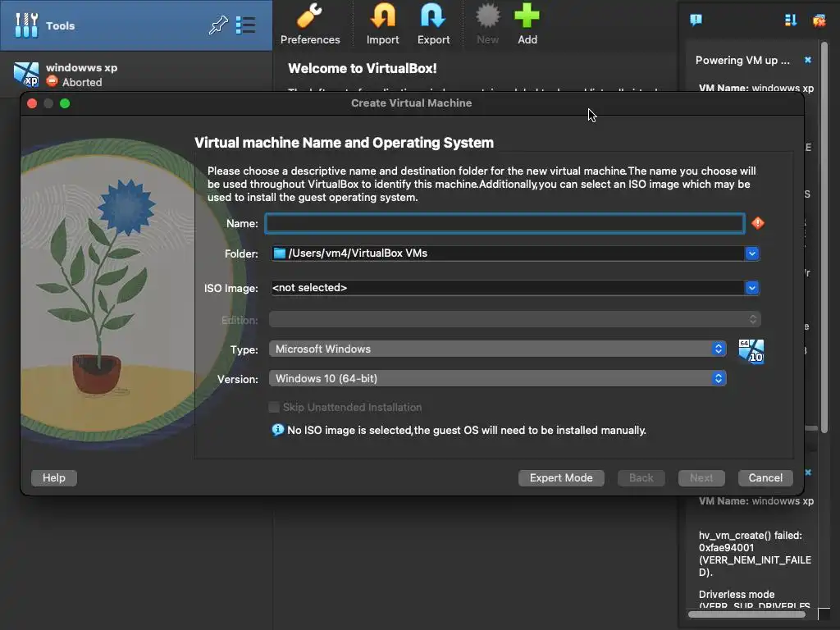Click the info icon beside No ISO message

coord(277,430)
